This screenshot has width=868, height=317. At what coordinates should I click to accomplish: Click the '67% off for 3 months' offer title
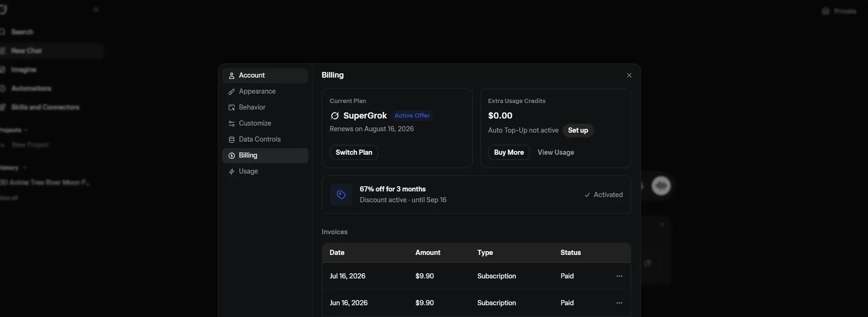pos(393,189)
